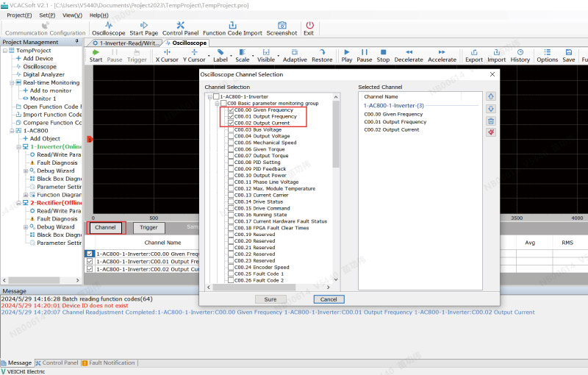
Task: Click the Trigger button below graph
Action: point(148,228)
